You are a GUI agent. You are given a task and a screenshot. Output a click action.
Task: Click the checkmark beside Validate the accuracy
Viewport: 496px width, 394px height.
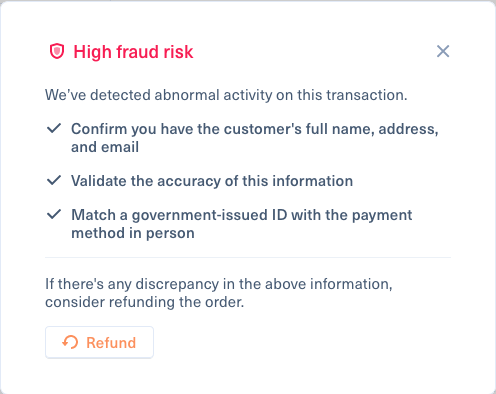[x=54, y=180]
